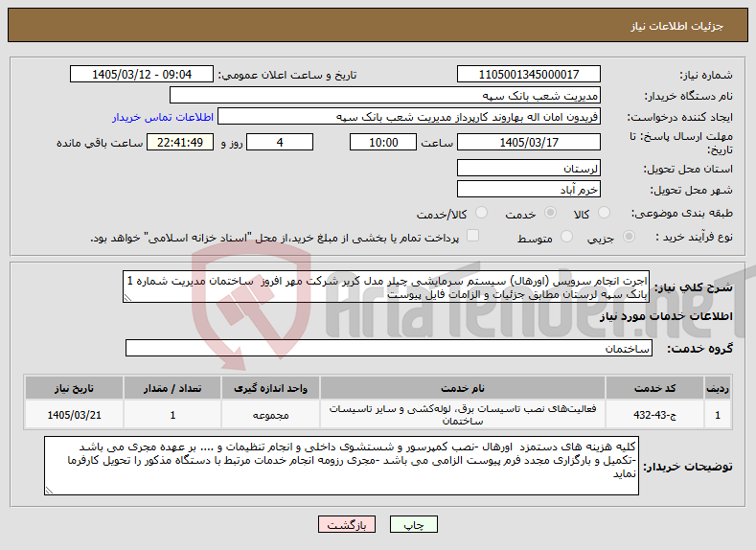Click the چاپ print button
Image resolution: width=756 pixels, height=550 pixels.
[414, 524]
